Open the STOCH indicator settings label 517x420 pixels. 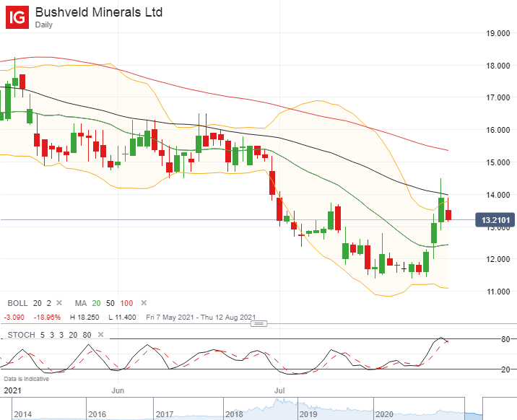[x=22, y=335]
